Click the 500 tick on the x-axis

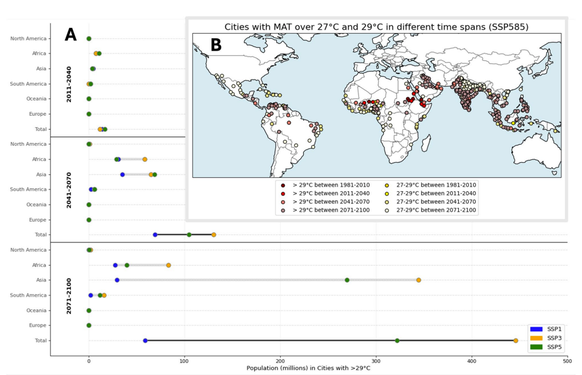[568, 361]
